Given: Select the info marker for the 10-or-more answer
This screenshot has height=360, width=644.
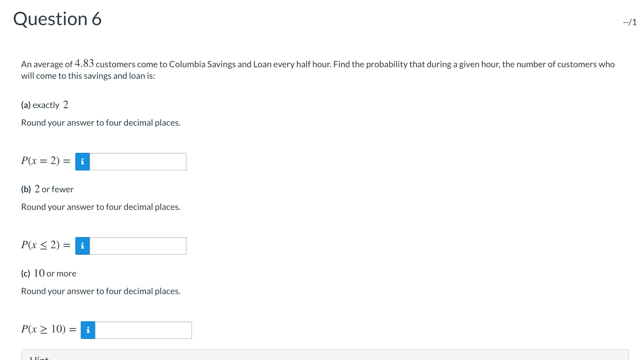Looking at the screenshot, I should (88, 329).
